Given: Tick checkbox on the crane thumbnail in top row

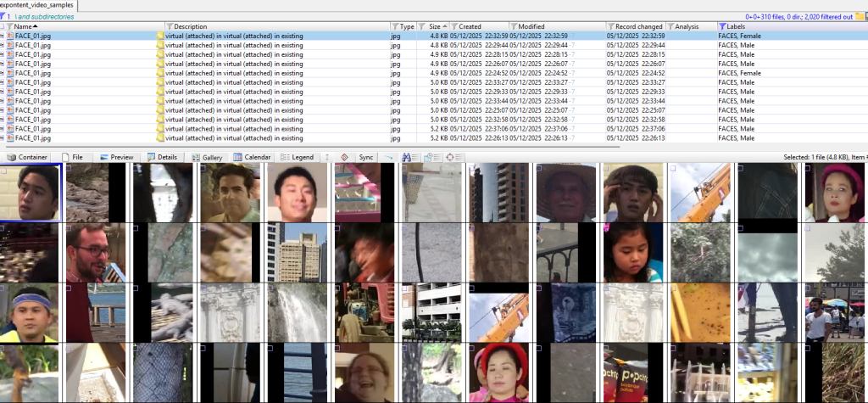Looking at the screenshot, I should (675, 169).
